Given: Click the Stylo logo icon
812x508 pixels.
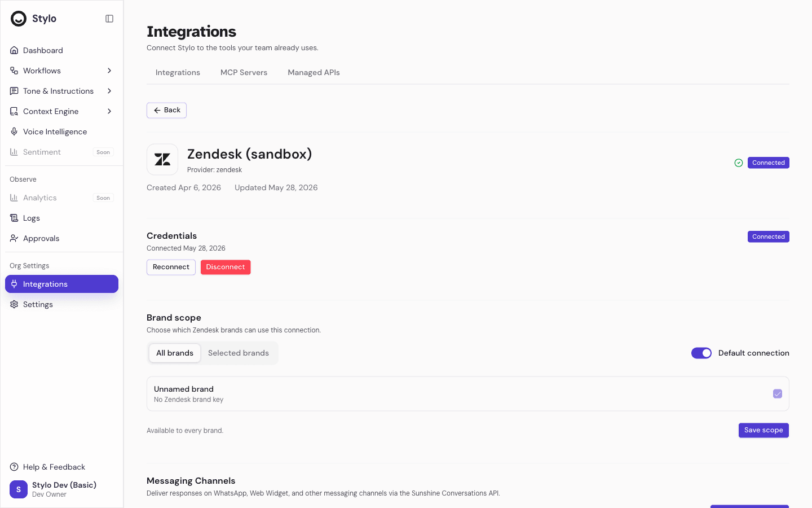Looking at the screenshot, I should (x=19, y=19).
